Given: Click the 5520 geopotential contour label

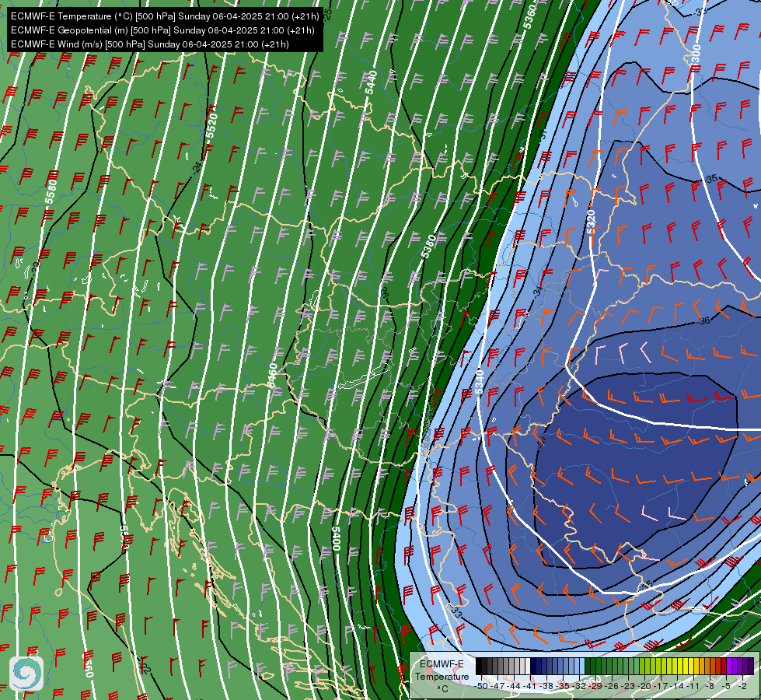Looking at the screenshot, I should point(211,125).
